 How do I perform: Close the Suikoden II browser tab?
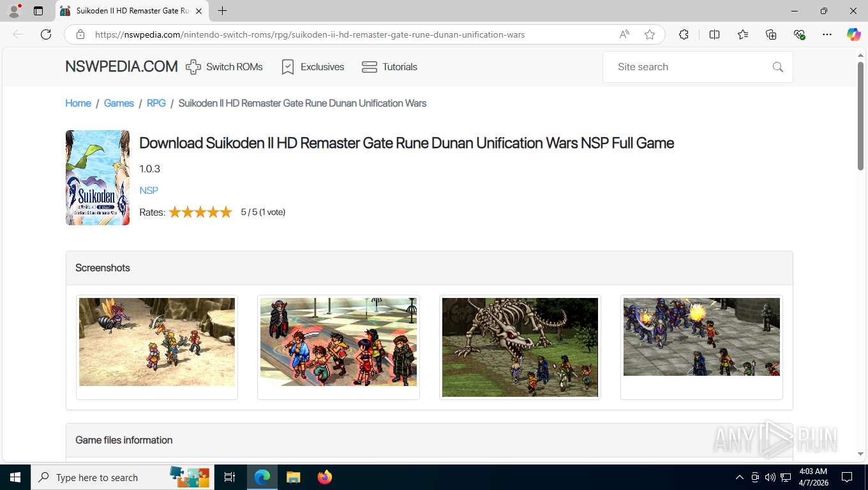click(x=198, y=11)
